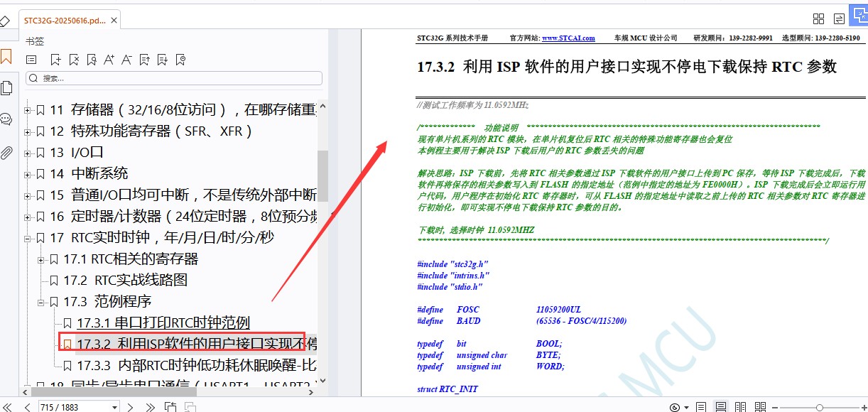Image resolution: width=868 pixels, height=412 pixels.
Task: Select bookmark 12 特殊功能寄存器（SFR、XFR）
Action: click(x=151, y=131)
